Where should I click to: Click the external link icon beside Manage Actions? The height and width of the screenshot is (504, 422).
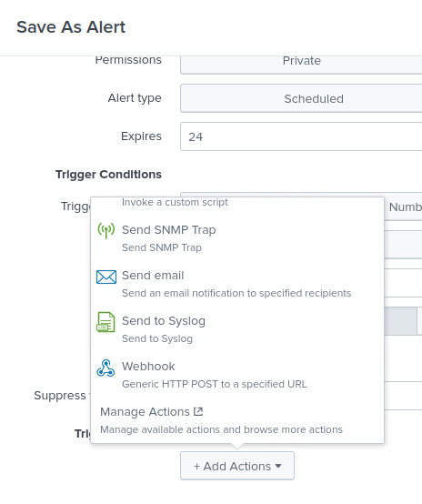[198, 411]
